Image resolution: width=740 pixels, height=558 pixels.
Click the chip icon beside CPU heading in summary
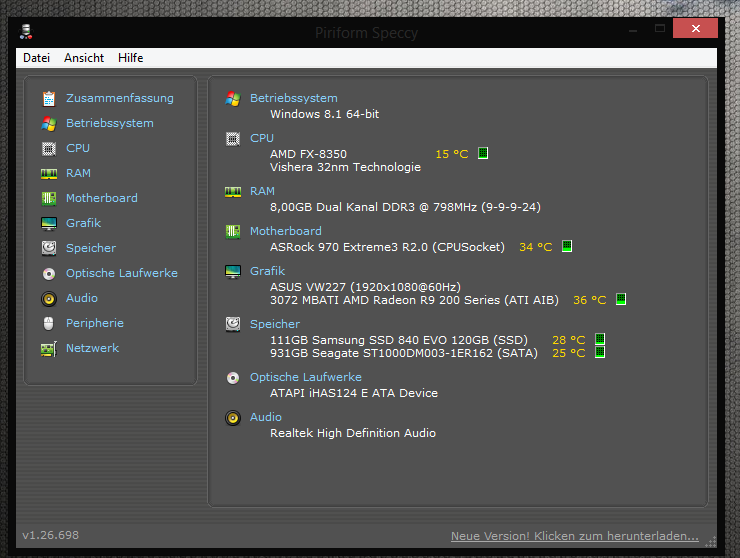tap(233, 138)
